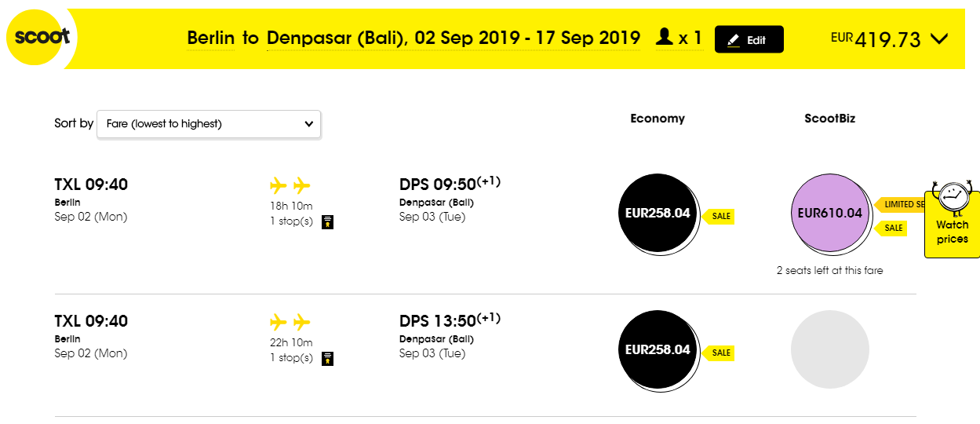Click the first flight's stop details icon
Image resolution: width=980 pixels, height=424 pixels.
coord(328,221)
